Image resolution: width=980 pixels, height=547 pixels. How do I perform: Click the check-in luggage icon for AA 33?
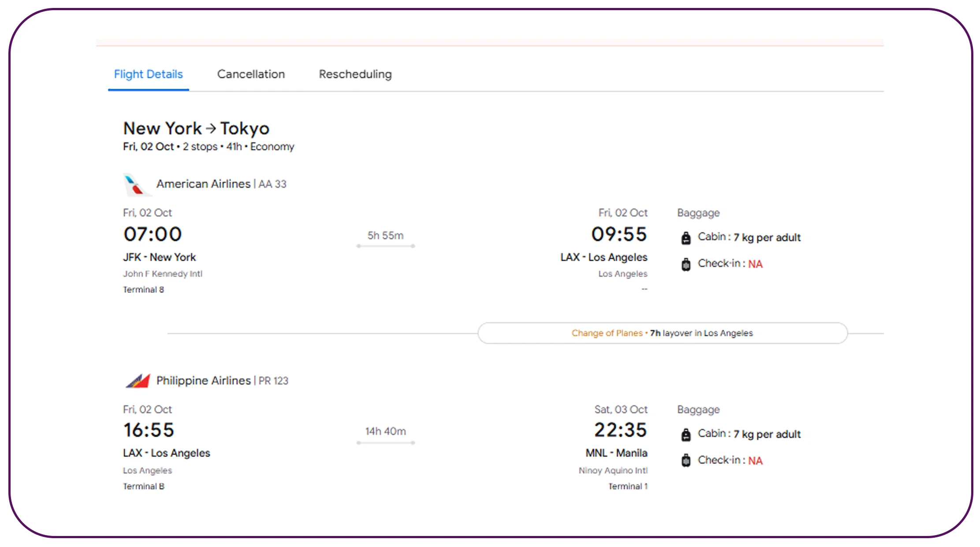[x=686, y=264]
